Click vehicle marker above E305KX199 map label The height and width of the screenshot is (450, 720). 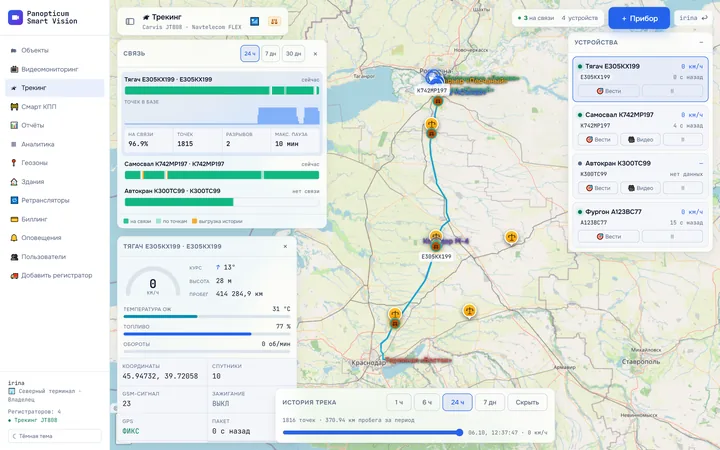[x=436, y=247]
